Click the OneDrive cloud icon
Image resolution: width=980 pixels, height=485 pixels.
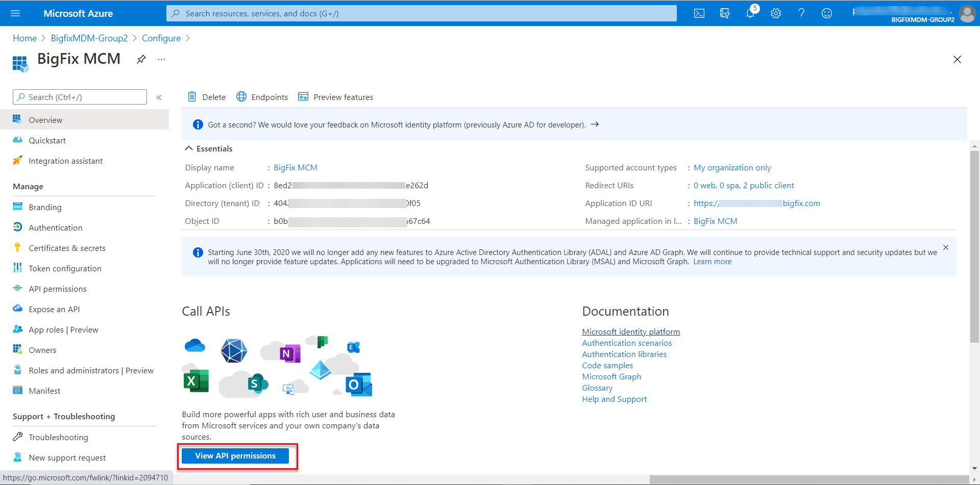(x=195, y=345)
